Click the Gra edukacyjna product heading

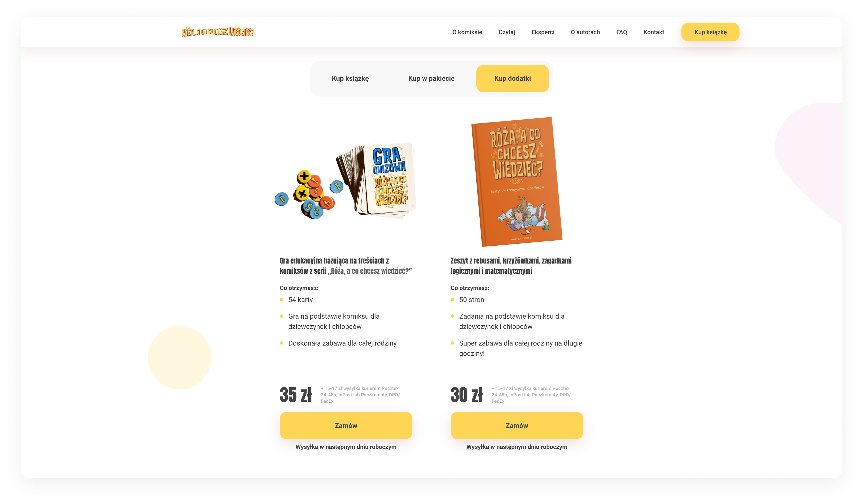[x=346, y=266]
